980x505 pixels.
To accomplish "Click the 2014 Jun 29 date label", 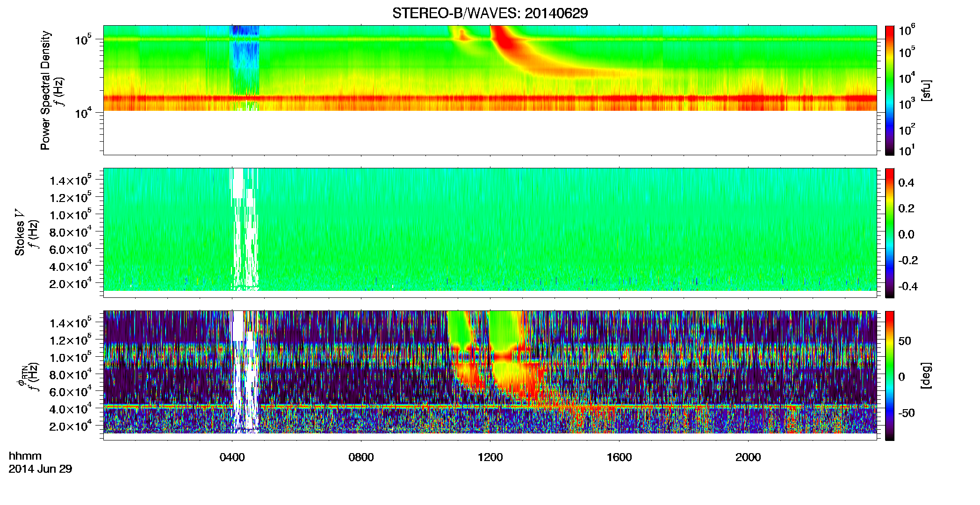I will (40, 469).
